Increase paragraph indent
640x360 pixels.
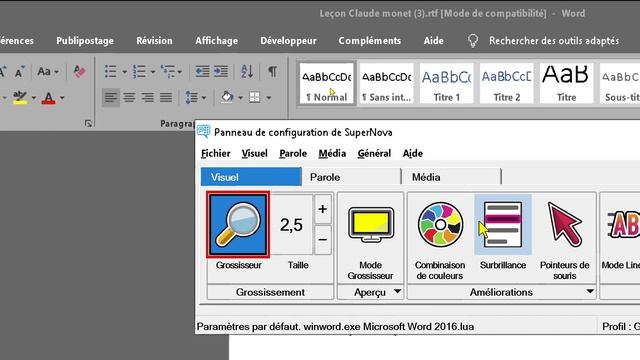coord(221,71)
